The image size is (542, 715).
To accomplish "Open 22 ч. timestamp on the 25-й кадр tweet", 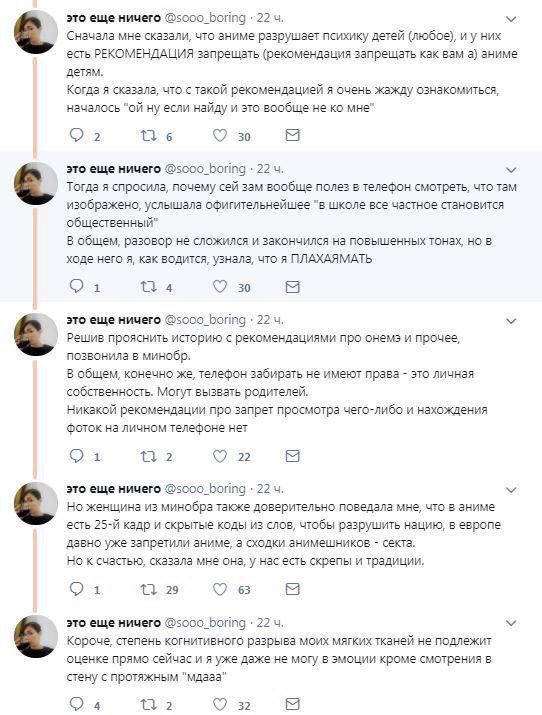I will [270, 488].
